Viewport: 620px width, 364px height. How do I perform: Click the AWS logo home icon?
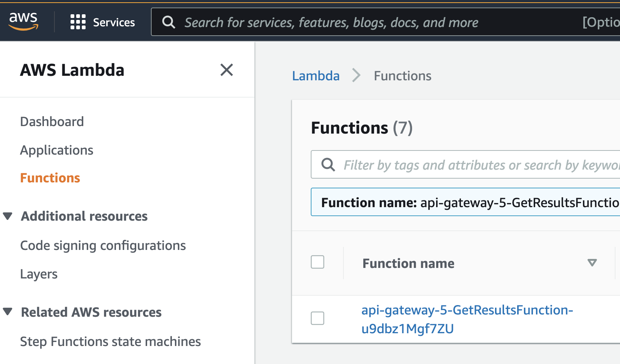[x=23, y=21]
